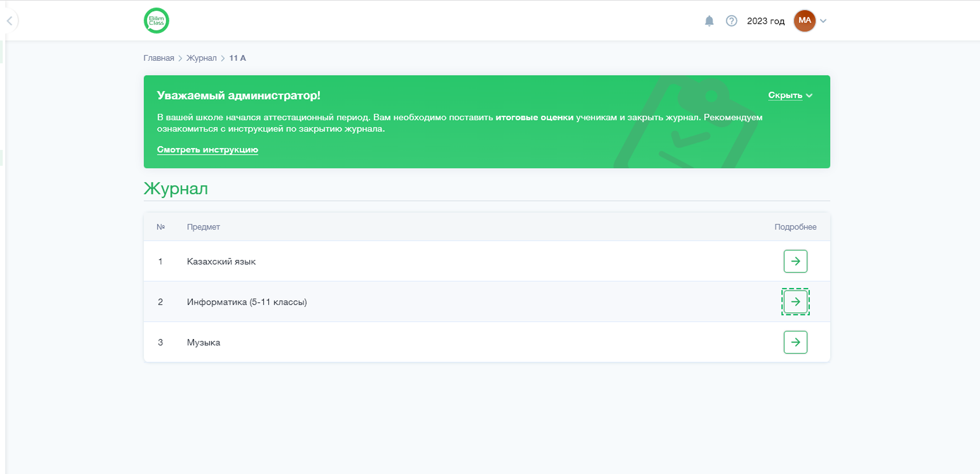
Task: Hide the banner with Скрыть
Action: tap(790, 95)
